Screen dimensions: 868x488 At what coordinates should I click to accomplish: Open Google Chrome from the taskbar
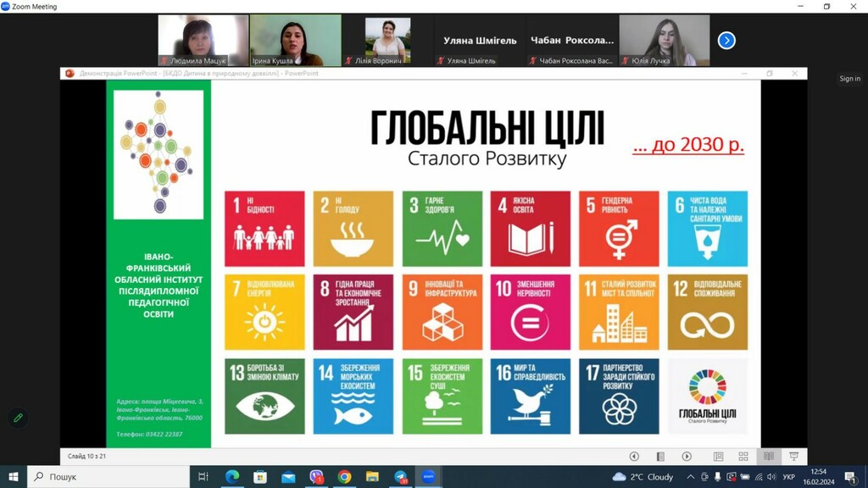pyautogui.click(x=344, y=476)
